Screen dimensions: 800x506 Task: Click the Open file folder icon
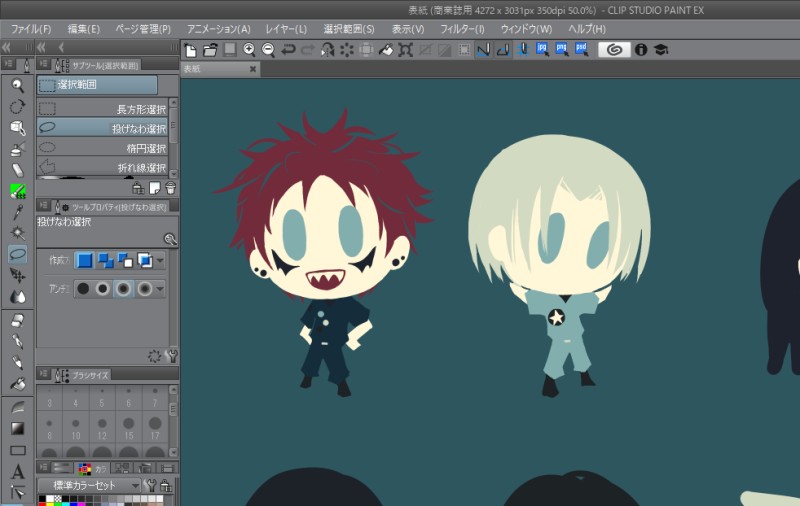(210, 49)
